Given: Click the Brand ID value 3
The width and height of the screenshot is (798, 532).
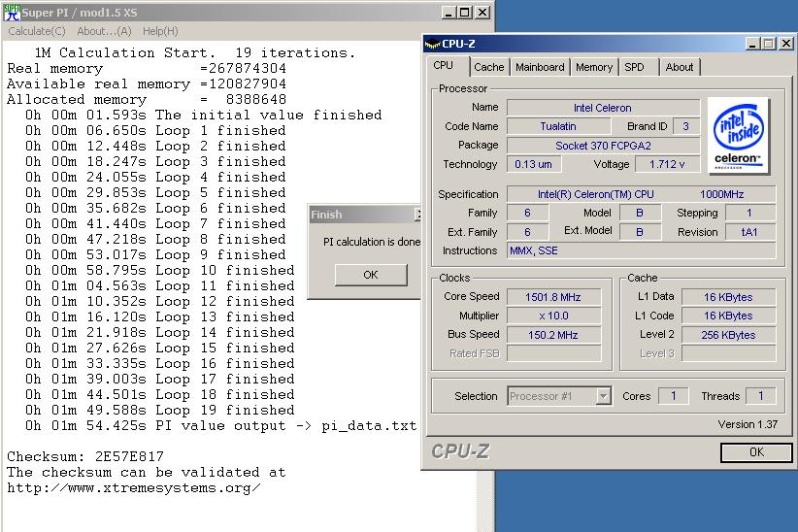Looking at the screenshot, I should tap(686, 126).
